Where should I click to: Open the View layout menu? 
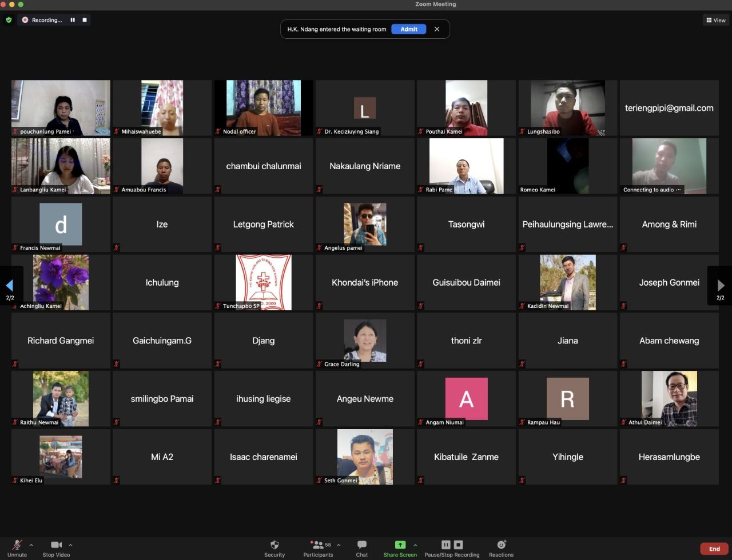[x=715, y=20]
